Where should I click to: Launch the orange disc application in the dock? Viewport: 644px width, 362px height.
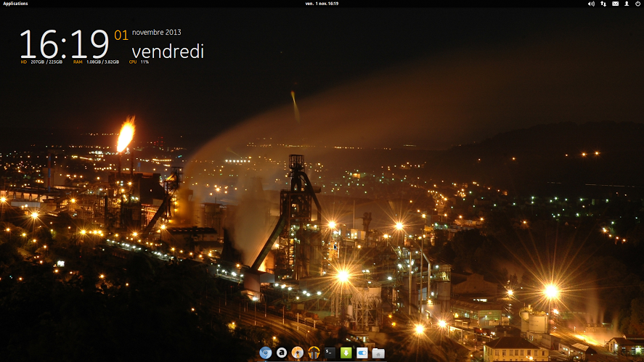click(298, 353)
